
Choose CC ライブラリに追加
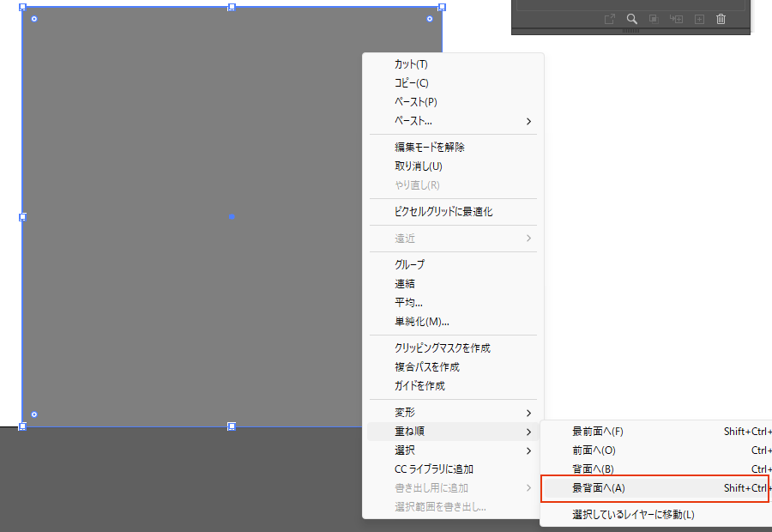tap(453, 469)
